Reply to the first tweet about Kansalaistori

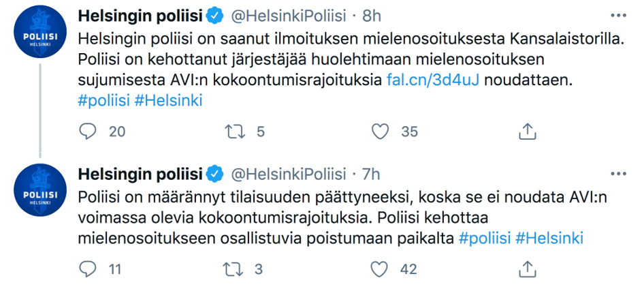pyautogui.click(x=89, y=132)
